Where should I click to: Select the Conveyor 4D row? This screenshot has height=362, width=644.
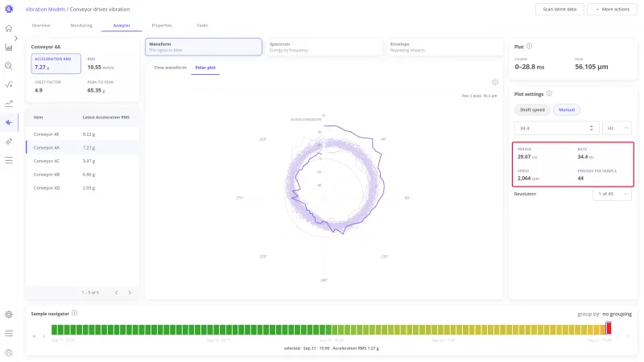tap(83, 188)
